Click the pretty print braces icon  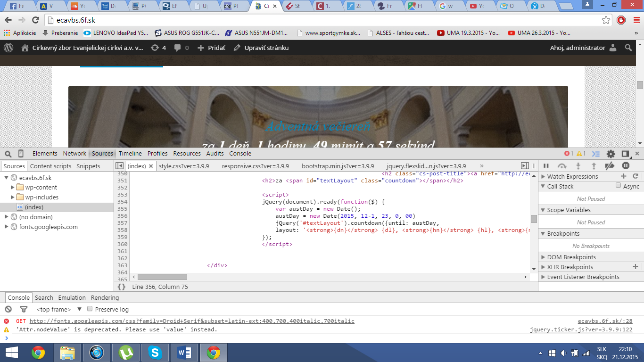(x=122, y=287)
